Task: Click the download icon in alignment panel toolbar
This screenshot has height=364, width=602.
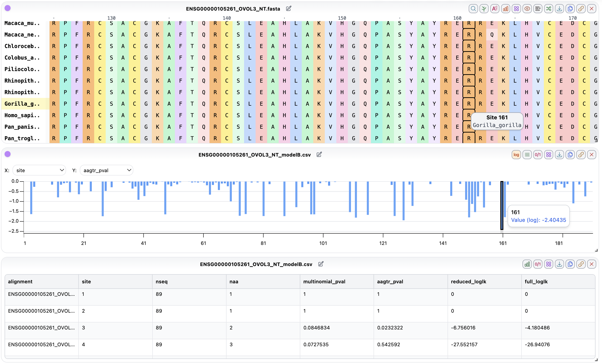Action: 559,9
